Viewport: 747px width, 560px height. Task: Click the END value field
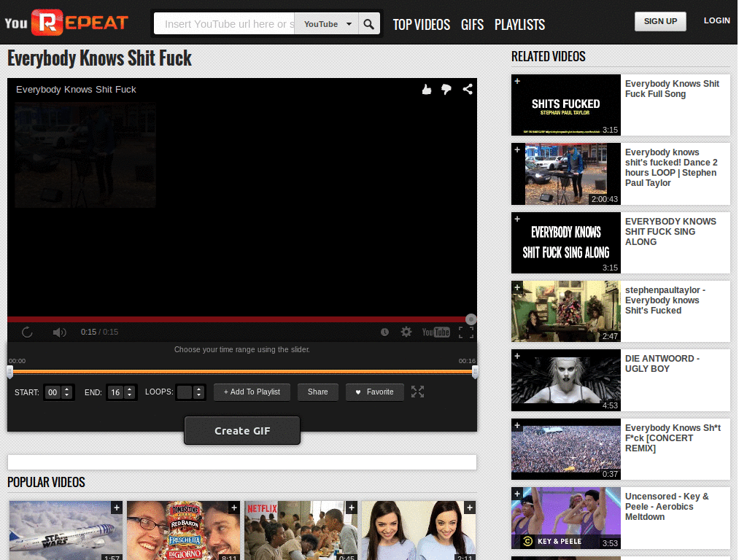click(x=115, y=392)
